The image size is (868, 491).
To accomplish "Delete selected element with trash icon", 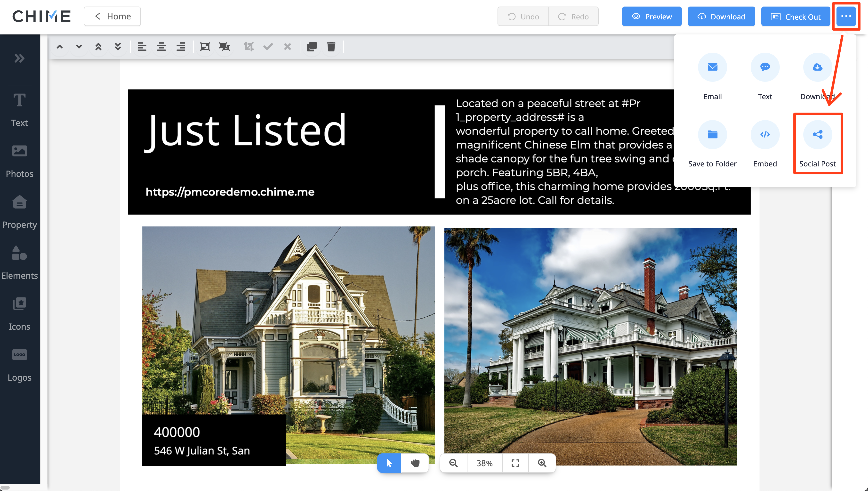I will pyautogui.click(x=331, y=47).
